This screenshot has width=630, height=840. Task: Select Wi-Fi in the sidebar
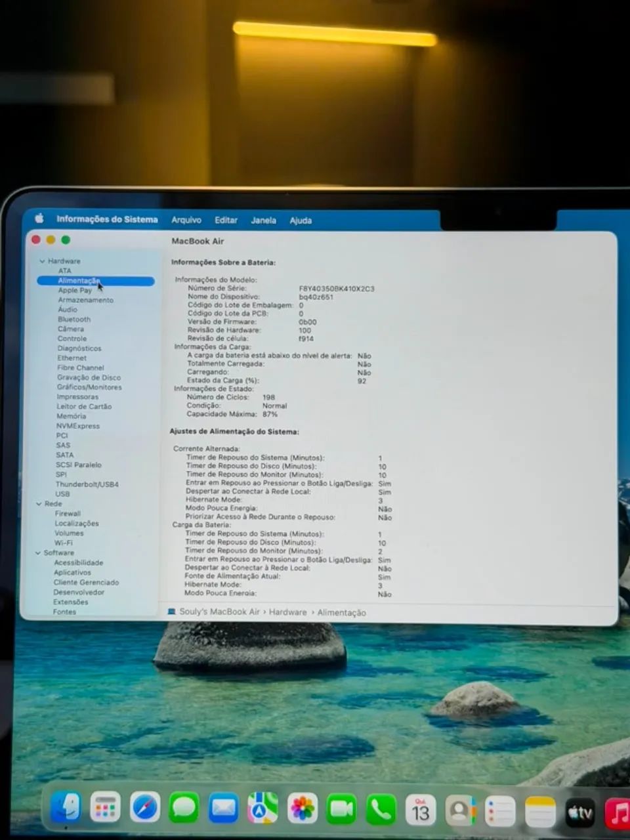[x=64, y=543]
